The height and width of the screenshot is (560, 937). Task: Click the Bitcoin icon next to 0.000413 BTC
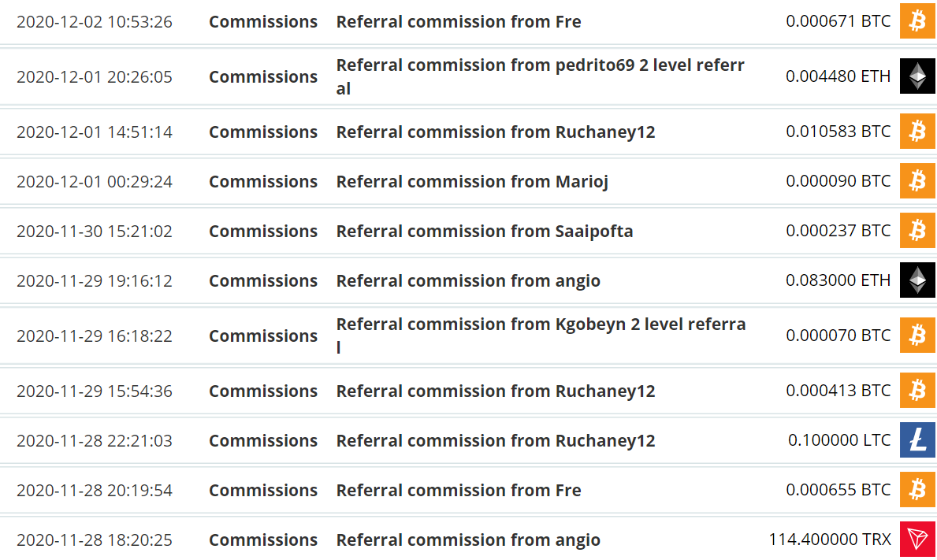coord(917,391)
